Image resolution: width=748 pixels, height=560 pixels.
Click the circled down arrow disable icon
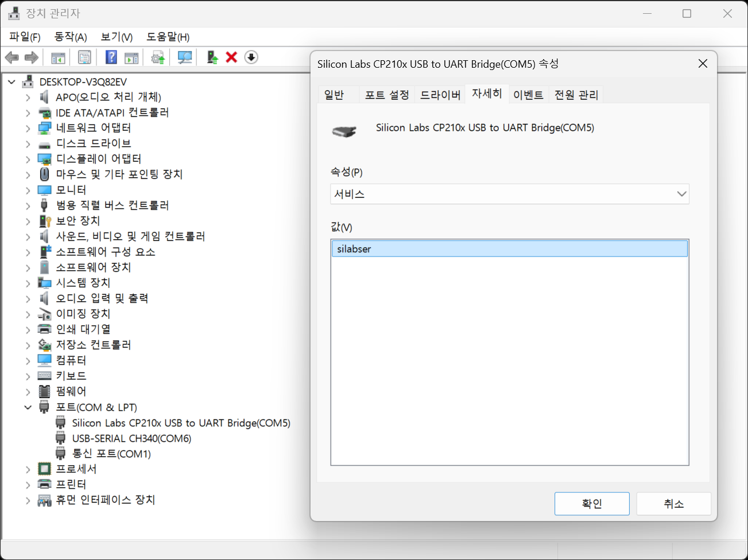tap(251, 57)
